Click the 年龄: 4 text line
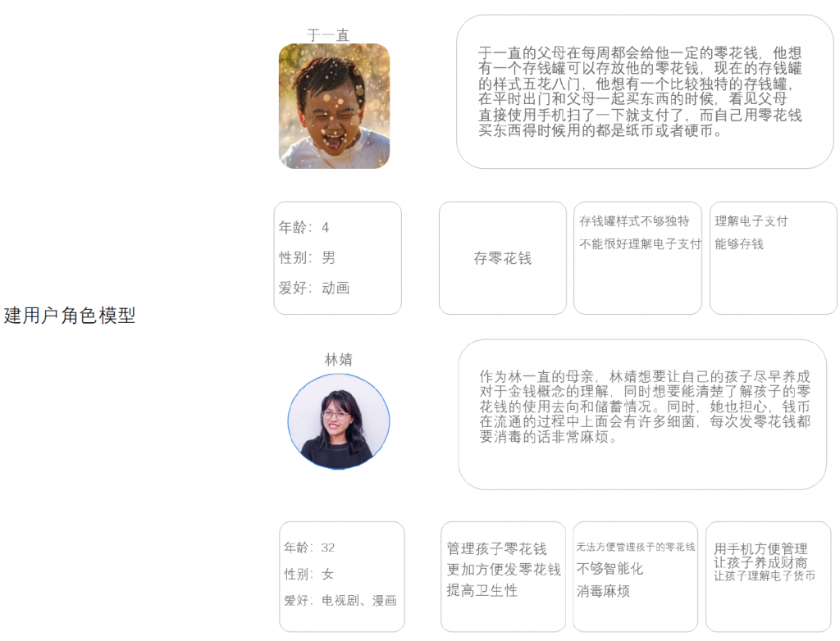The image size is (840, 641). [x=304, y=228]
